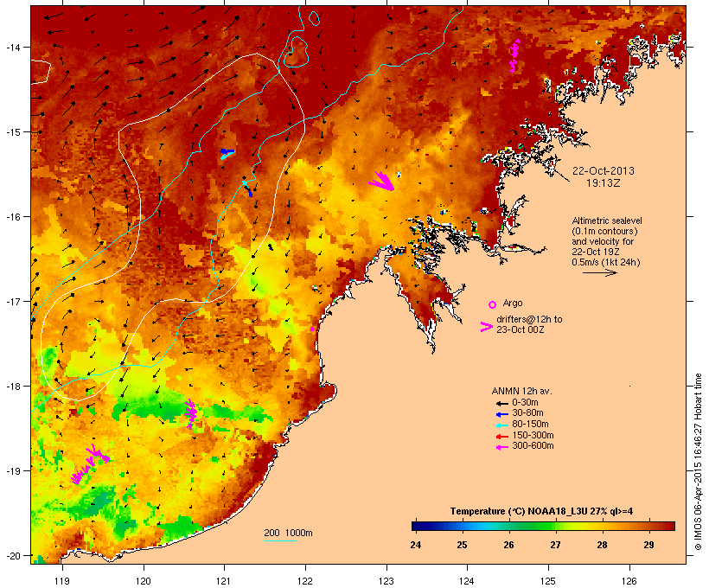The width and height of the screenshot is (709, 588).
Task: Click the 300-600m depth label
Action: pyautogui.click(x=533, y=446)
